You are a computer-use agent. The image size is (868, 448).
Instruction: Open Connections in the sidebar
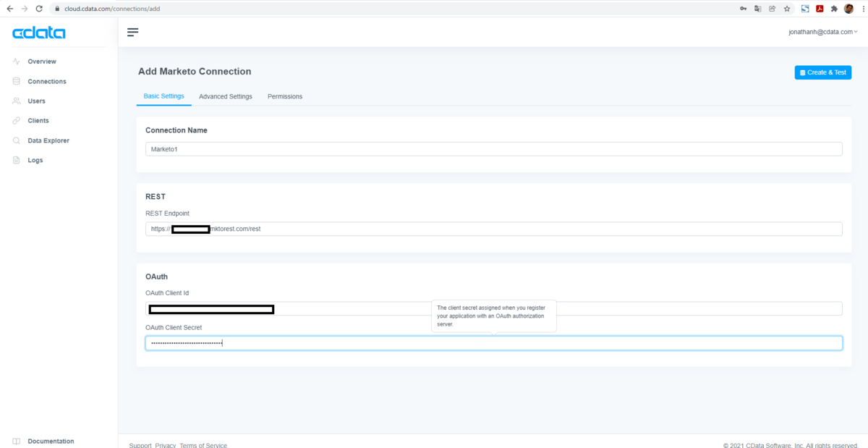pyautogui.click(x=47, y=81)
